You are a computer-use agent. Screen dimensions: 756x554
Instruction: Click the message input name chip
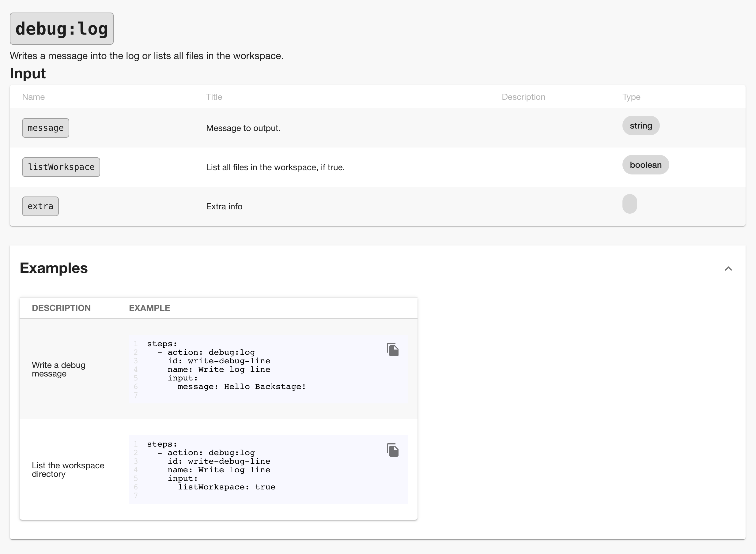click(45, 128)
